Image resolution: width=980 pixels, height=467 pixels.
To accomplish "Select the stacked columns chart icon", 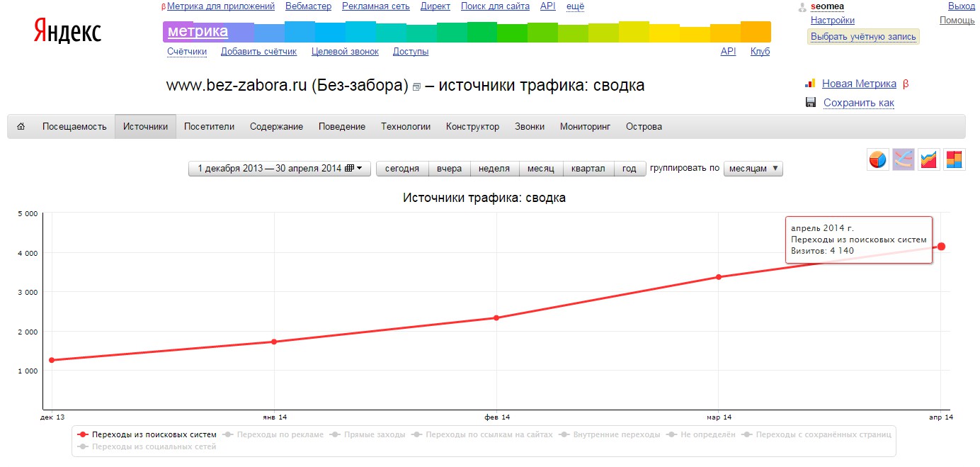I will pos(955,159).
